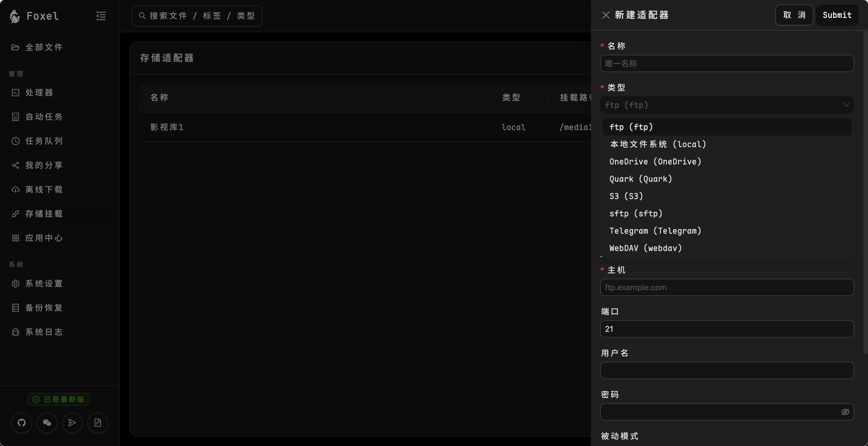Open 应用中心 page

(x=60, y=238)
